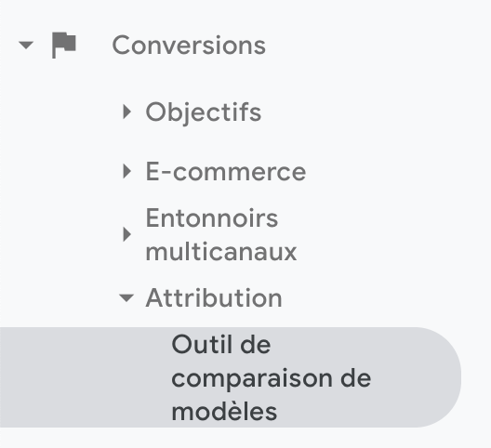Click the right-pointing arrow before Objectifs
This screenshot has height=448, width=491.
pos(126,112)
